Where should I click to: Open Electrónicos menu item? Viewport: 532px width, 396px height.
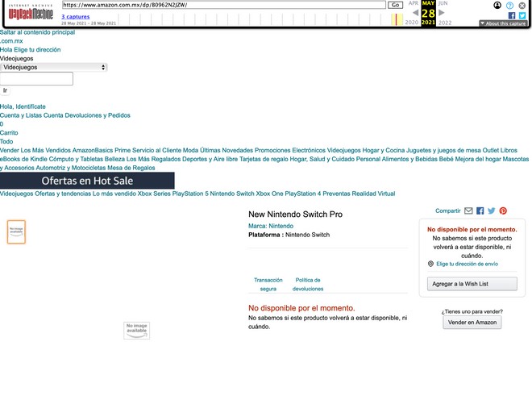point(309,151)
